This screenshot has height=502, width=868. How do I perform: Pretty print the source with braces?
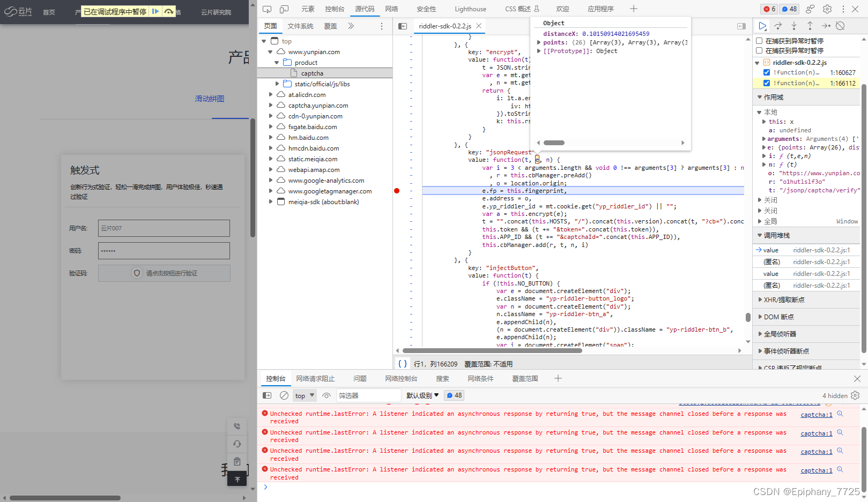(x=402, y=363)
